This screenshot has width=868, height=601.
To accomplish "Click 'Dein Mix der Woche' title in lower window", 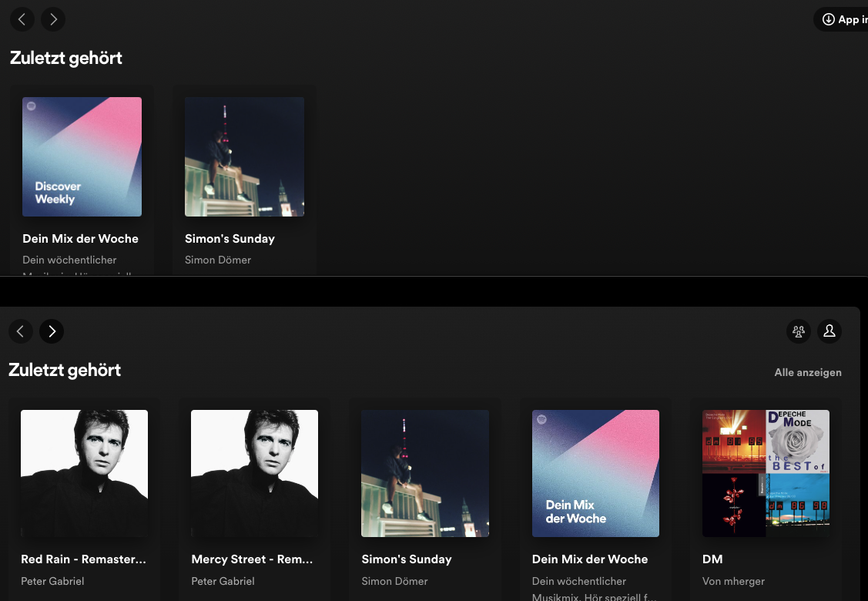I will tap(589, 559).
